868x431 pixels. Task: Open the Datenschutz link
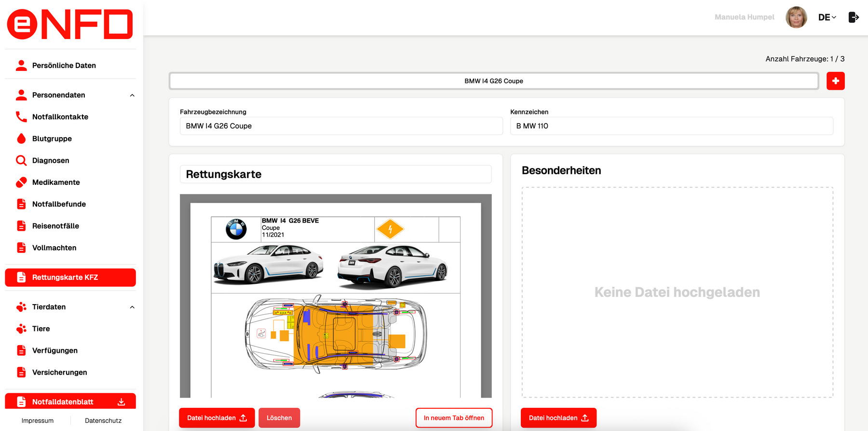coord(103,421)
